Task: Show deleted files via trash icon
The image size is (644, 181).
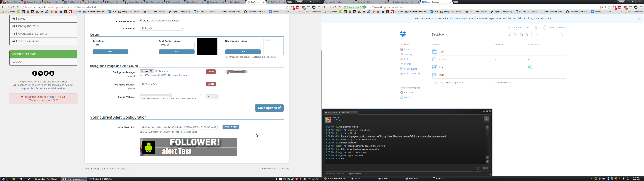Action: click(x=527, y=35)
